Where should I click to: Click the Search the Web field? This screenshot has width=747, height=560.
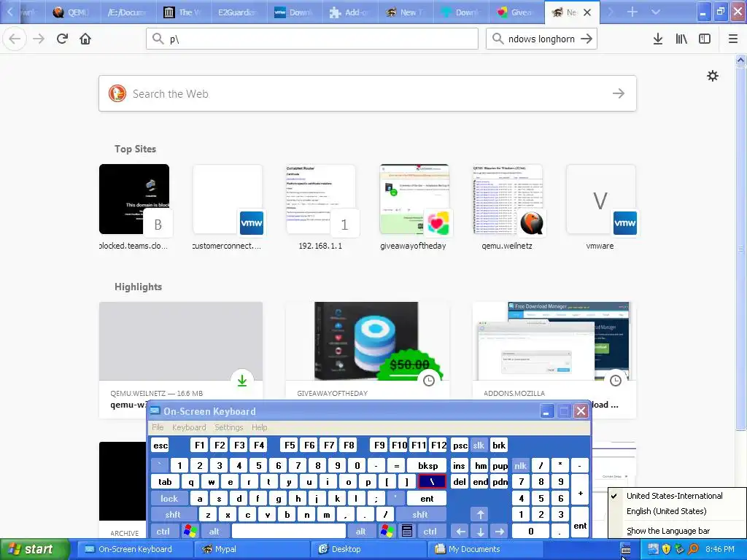368,93
